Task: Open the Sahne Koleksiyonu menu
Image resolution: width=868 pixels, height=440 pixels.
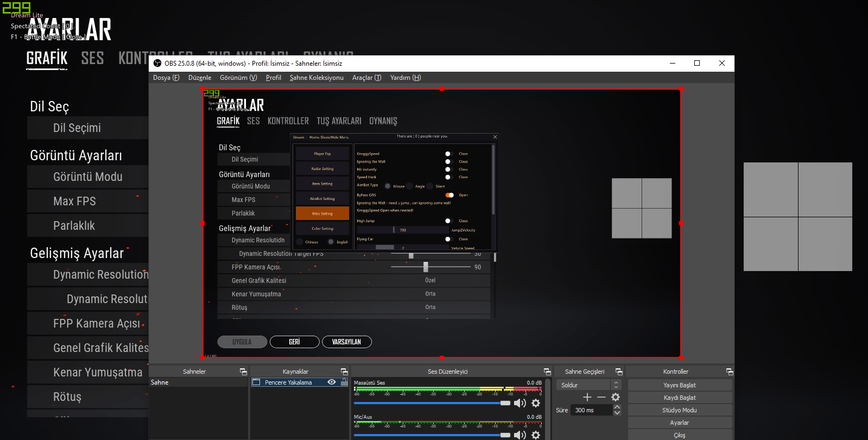Action: coord(316,78)
